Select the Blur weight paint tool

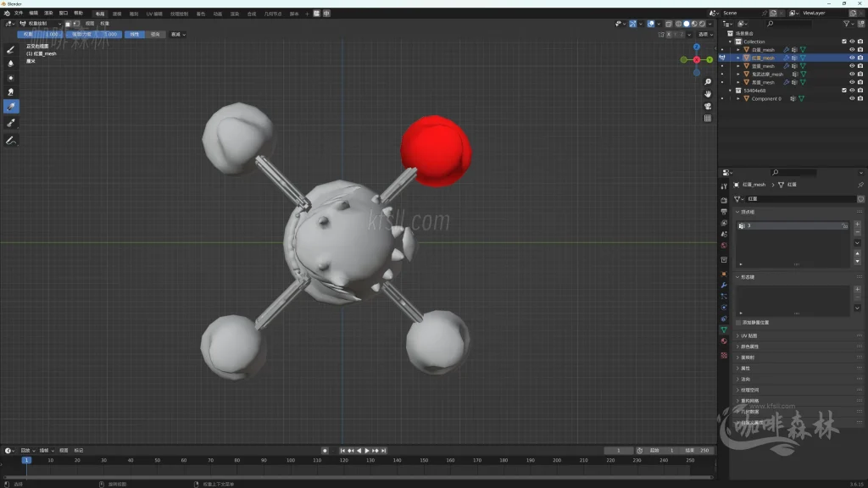pos(11,63)
